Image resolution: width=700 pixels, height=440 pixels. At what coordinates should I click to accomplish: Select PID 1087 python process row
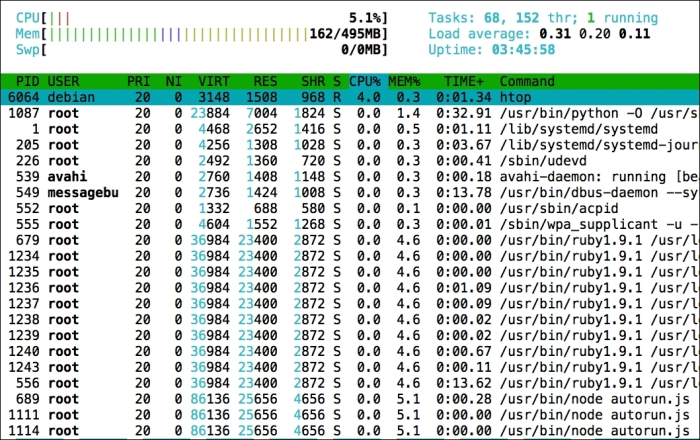coord(350,113)
